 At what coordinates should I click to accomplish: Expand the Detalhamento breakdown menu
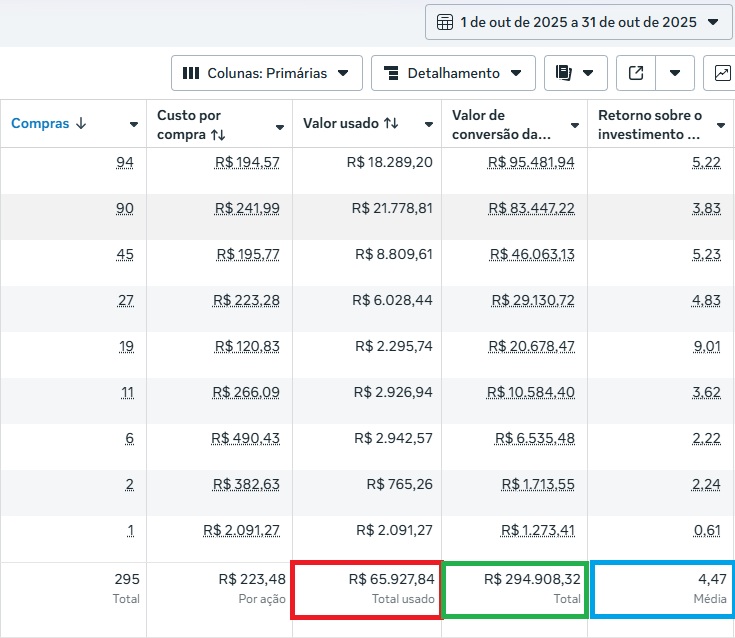[x=452, y=73]
